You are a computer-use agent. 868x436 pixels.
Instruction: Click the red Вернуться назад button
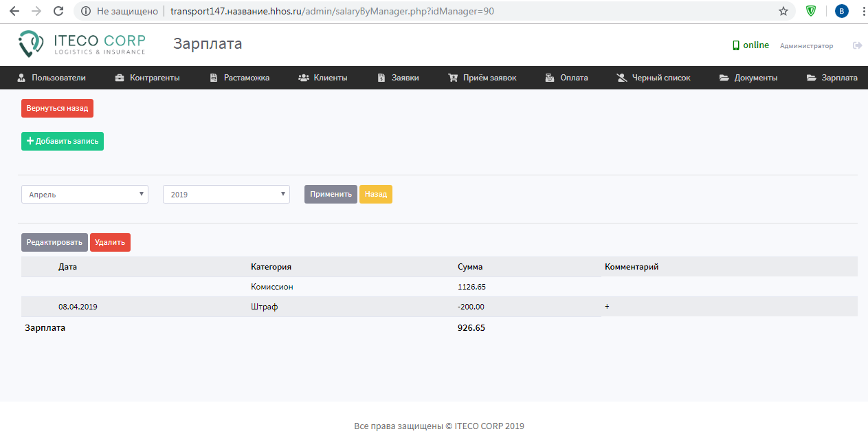57,109
